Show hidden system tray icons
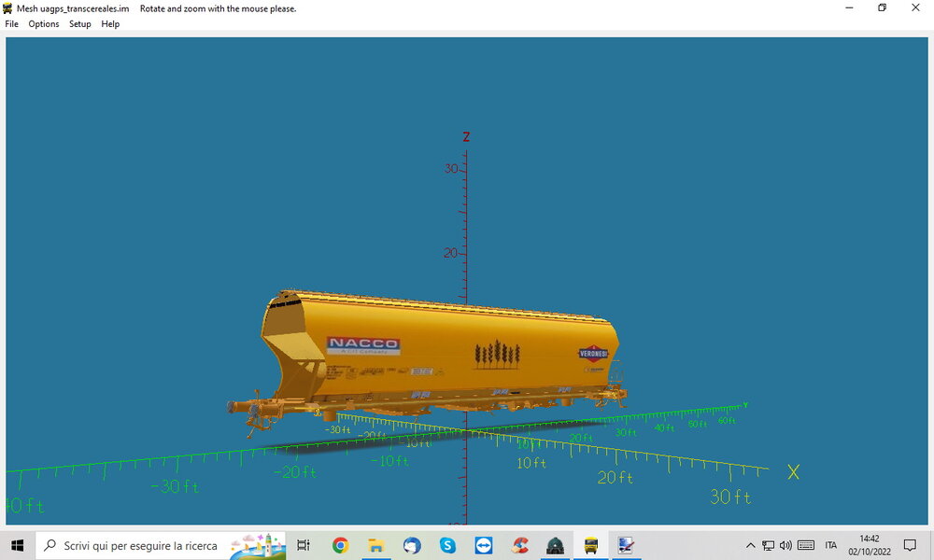Screen dimensions: 934x560 tap(751, 545)
